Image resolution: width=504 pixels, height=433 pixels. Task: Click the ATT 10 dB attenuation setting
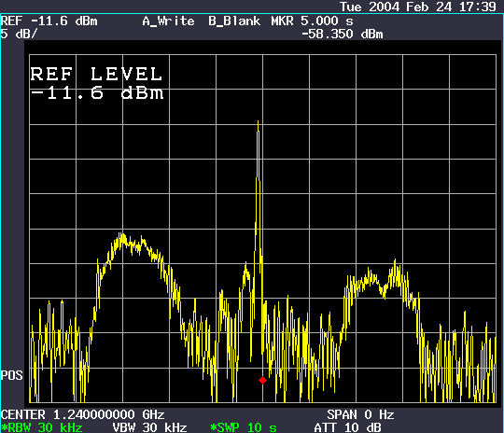tap(347, 427)
